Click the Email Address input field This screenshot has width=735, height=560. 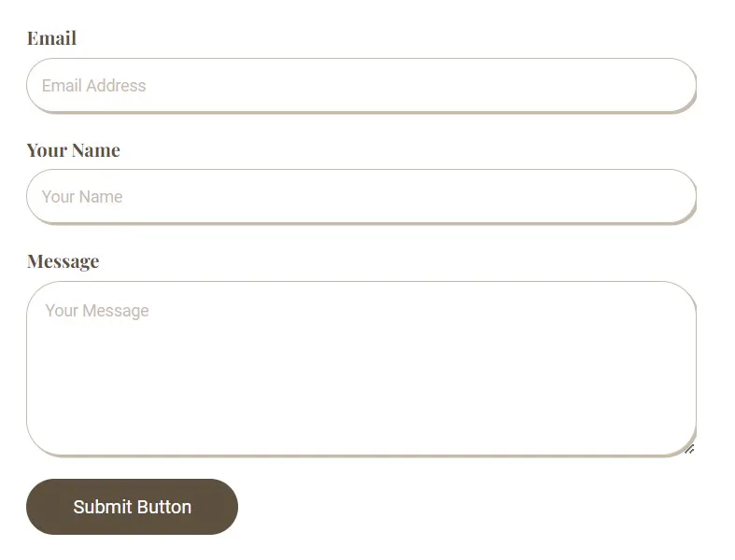pos(360,85)
